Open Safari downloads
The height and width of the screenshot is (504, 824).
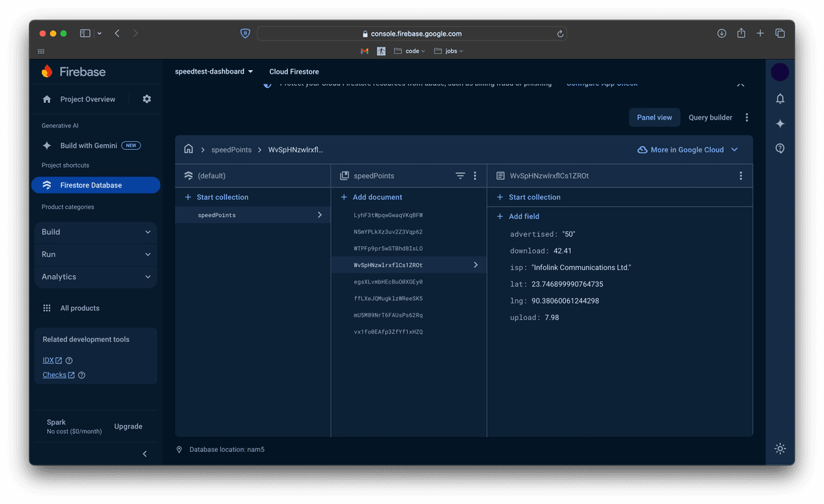pos(722,33)
